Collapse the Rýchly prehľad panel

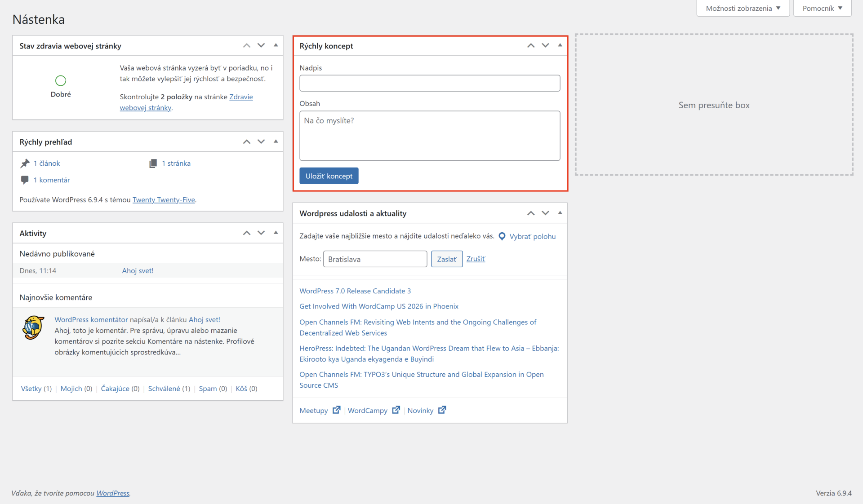click(x=276, y=141)
